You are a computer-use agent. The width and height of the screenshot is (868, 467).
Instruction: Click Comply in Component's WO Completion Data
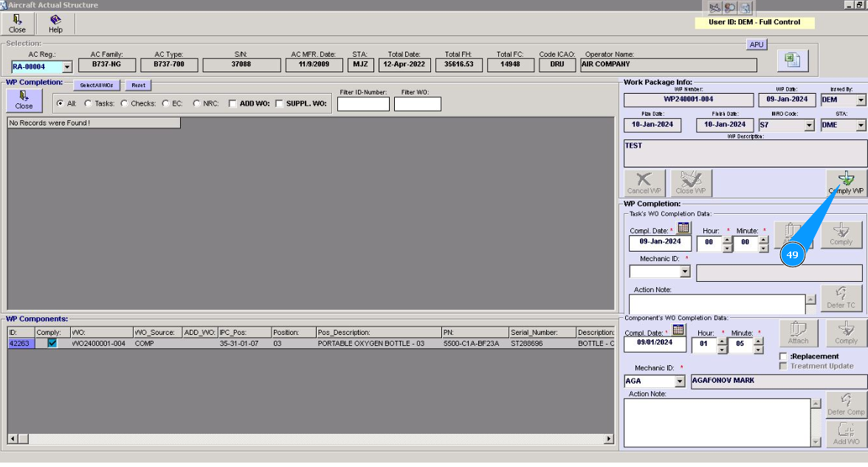[x=847, y=333]
